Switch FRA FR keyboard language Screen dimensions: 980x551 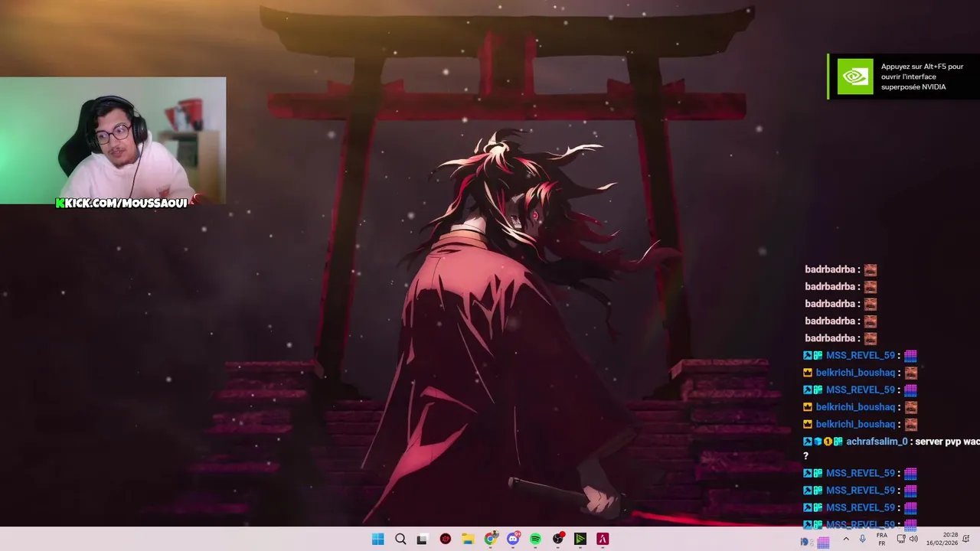(x=882, y=540)
